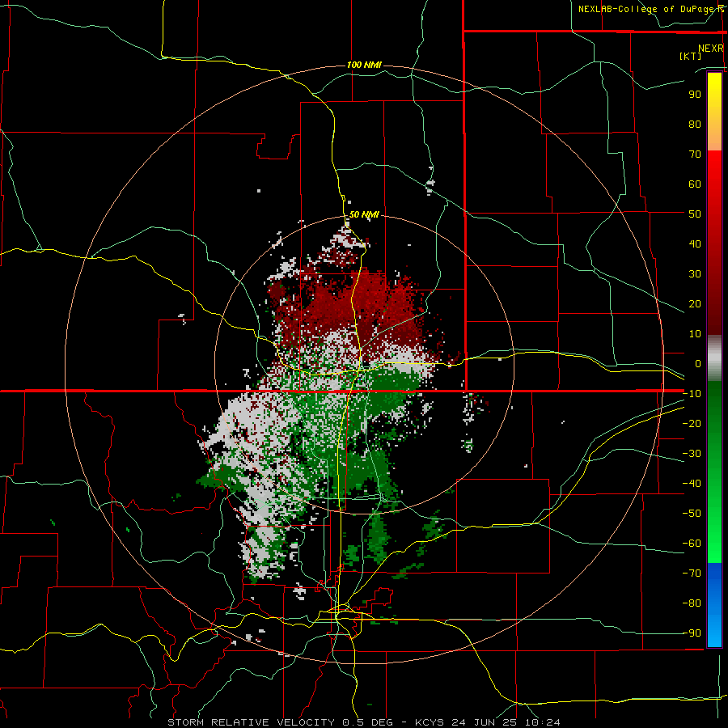728x728 pixels.
Task: Click the -60 knot scale label
Action: [x=692, y=544]
